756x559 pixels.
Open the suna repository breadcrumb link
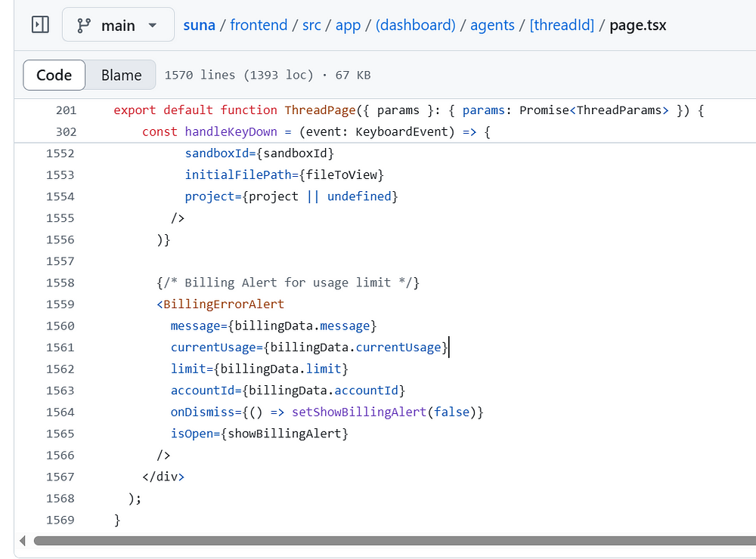199,25
